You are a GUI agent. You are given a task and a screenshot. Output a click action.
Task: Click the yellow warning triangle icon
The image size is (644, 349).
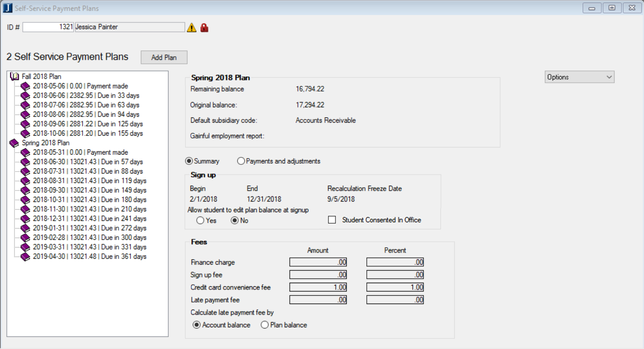click(x=192, y=28)
